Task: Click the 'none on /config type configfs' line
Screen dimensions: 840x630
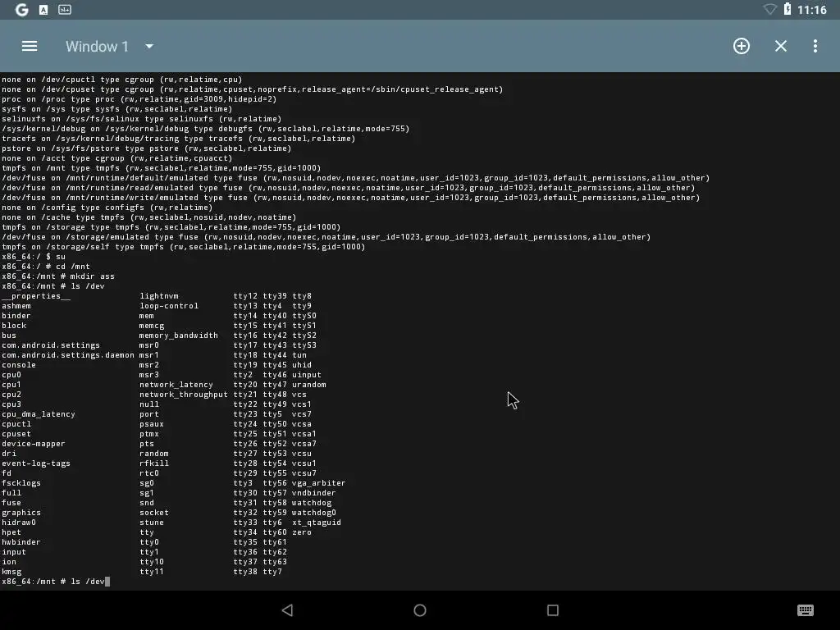Action: [x=107, y=208]
